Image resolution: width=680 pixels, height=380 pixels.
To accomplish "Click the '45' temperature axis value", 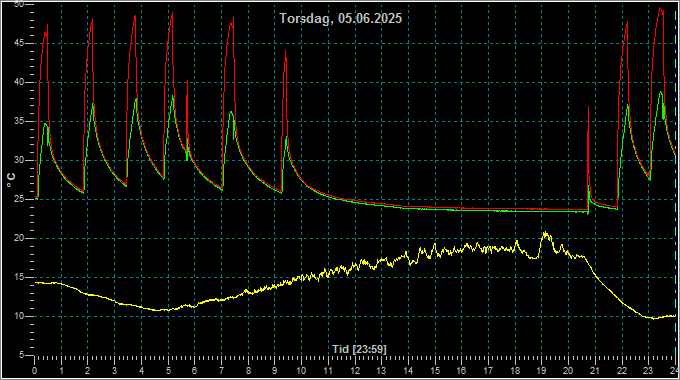I will click(x=19, y=43).
